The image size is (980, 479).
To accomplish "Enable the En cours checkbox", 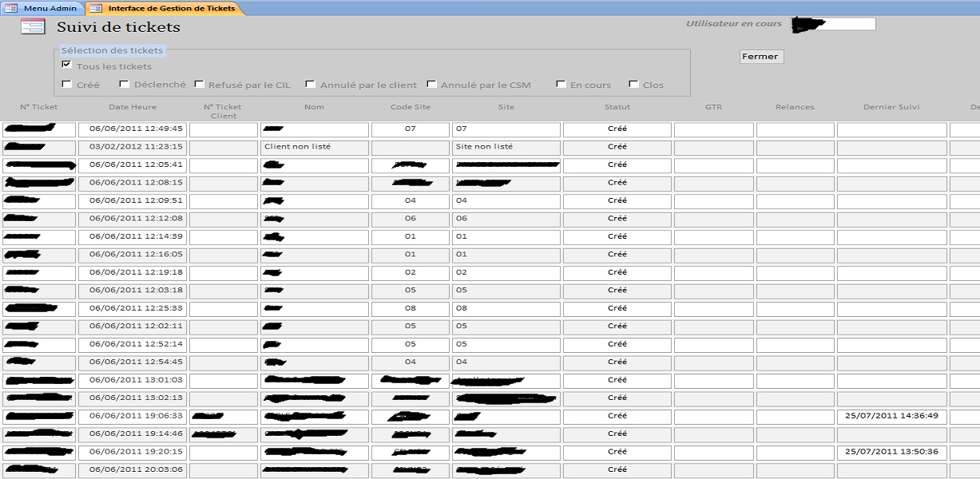I will (x=560, y=84).
